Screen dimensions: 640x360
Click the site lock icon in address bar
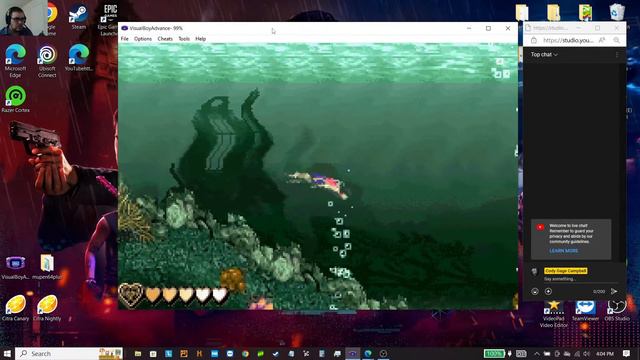click(x=533, y=40)
